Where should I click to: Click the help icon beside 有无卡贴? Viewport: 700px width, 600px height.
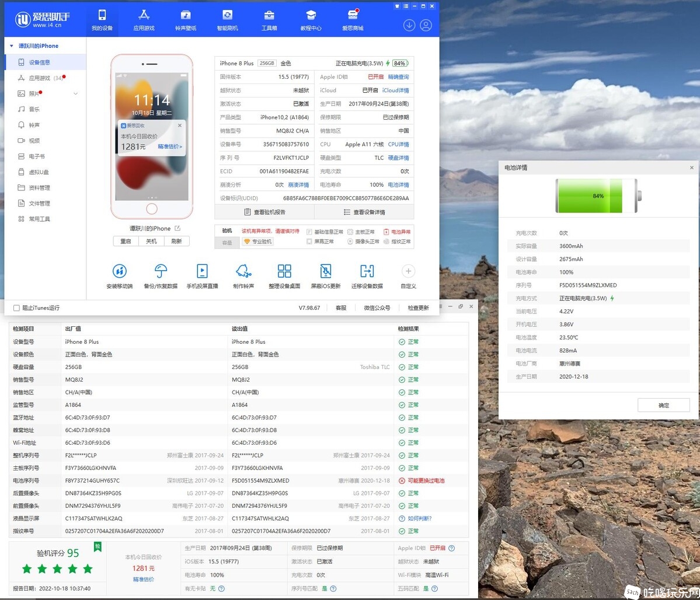[221, 588]
